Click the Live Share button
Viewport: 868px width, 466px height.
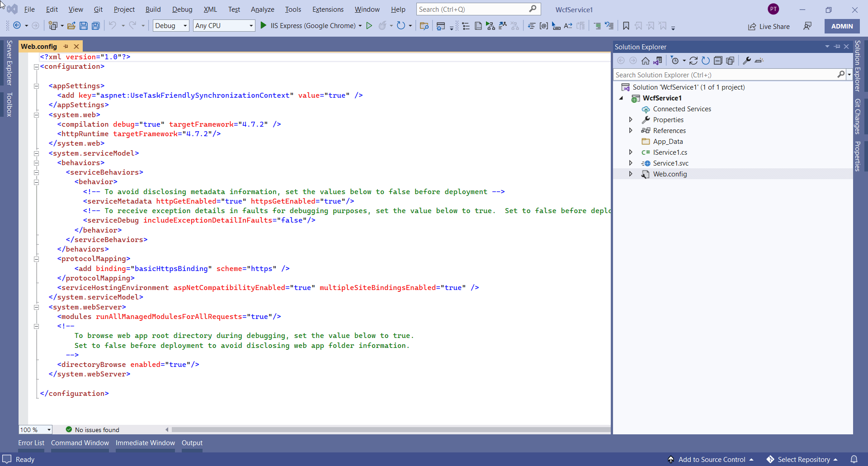[x=769, y=26]
